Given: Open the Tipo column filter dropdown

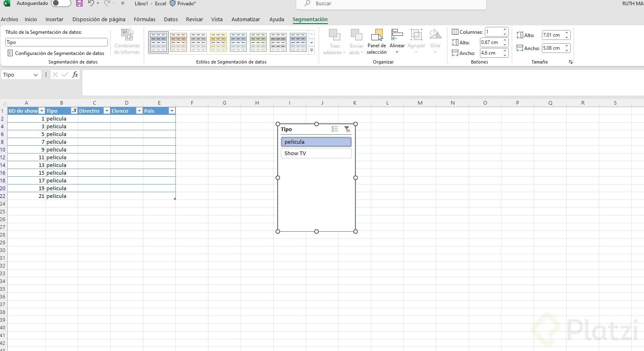Looking at the screenshot, I should coord(74,111).
